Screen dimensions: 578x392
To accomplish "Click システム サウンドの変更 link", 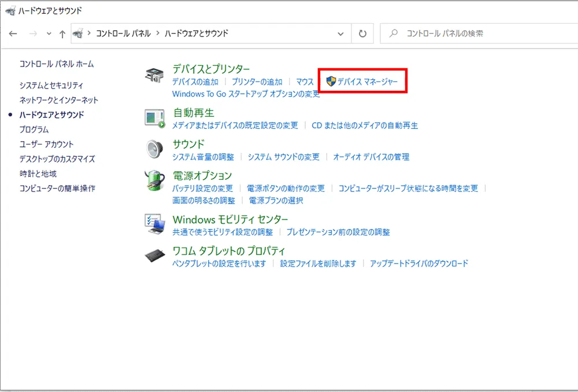I will [x=283, y=157].
